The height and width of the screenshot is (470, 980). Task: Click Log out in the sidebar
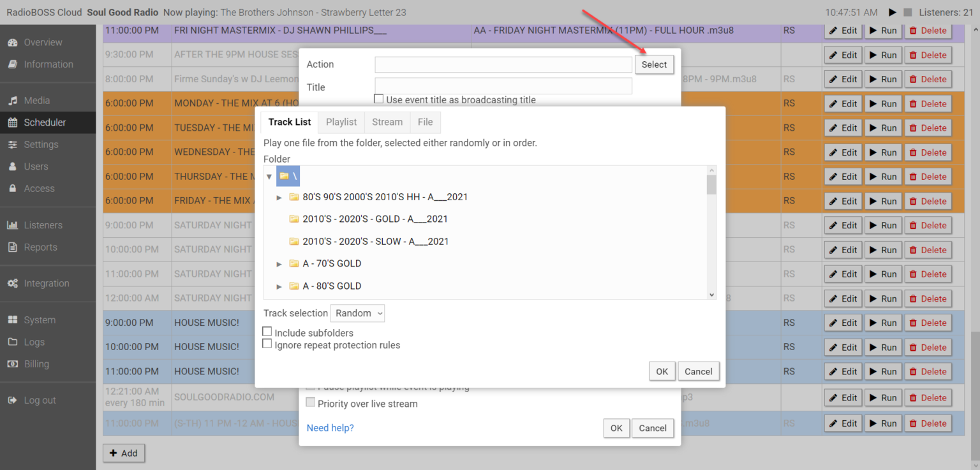point(40,400)
